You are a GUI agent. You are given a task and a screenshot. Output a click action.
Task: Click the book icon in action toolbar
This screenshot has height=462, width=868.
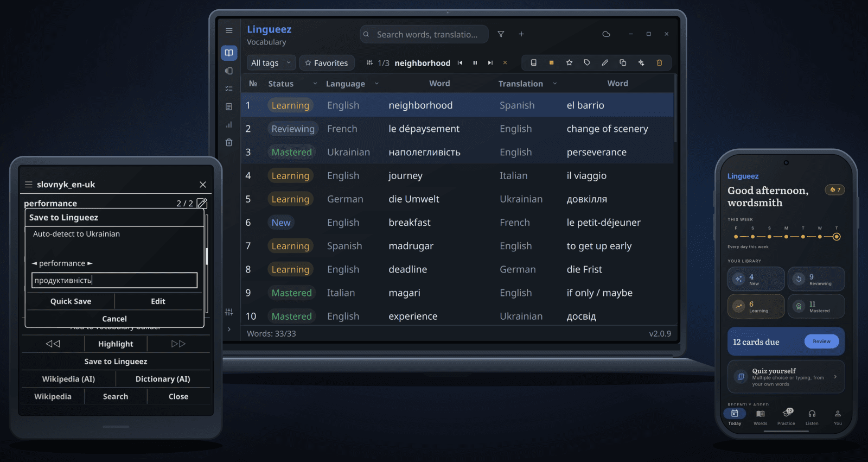pos(534,63)
